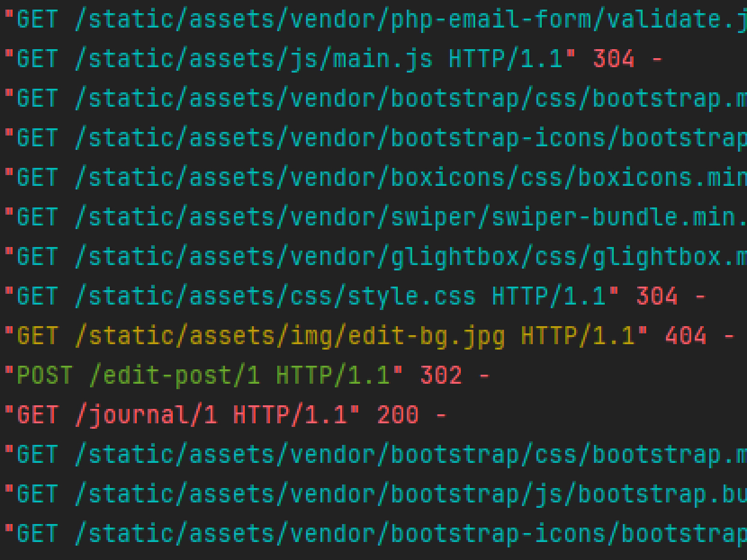The image size is (747, 560).
Task: Click HTTP/1.1 text on the POST line
Action: pyautogui.click(x=333, y=376)
